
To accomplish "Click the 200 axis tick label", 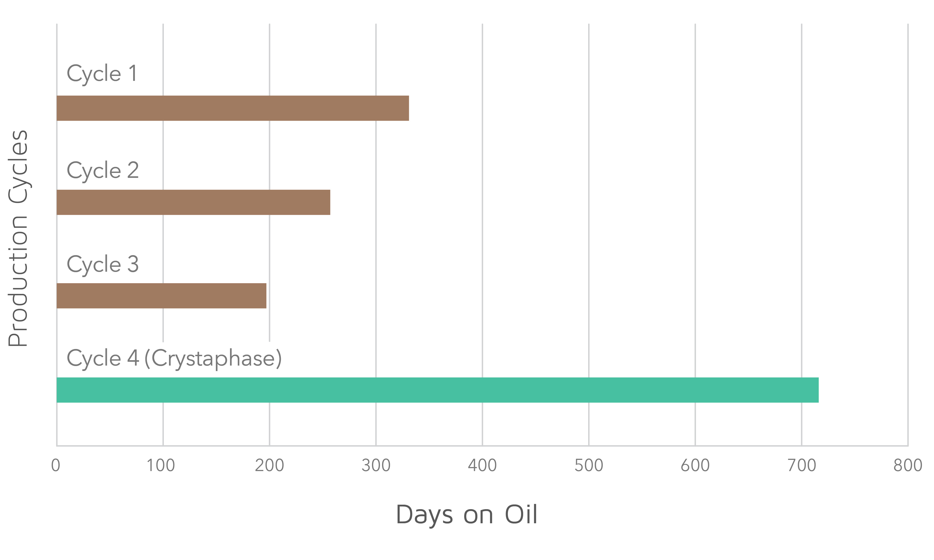I will coord(269,465).
